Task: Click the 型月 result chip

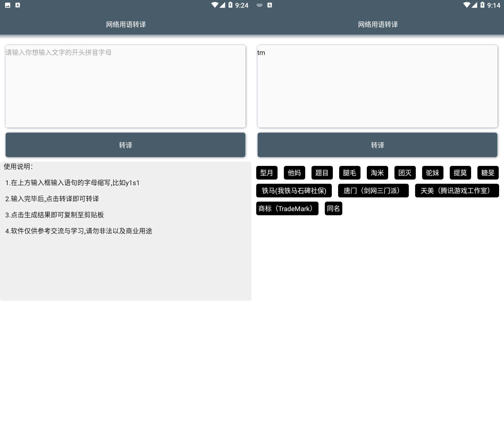Action: 266,173
